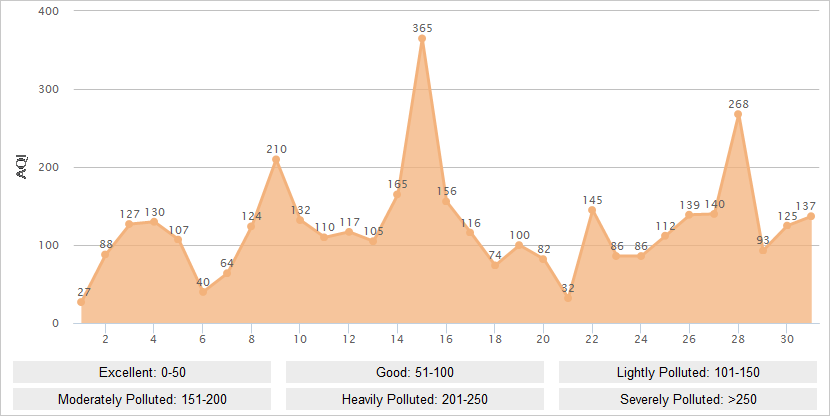Select the data value label 132
830x416 pixels.
pos(300,210)
